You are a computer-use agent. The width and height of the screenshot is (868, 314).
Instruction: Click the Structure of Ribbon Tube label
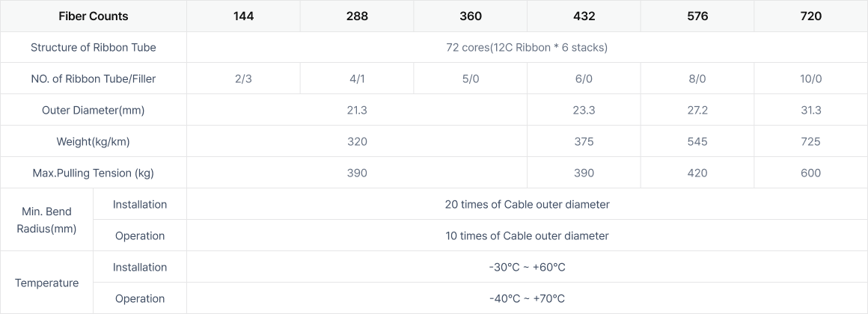pos(93,48)
